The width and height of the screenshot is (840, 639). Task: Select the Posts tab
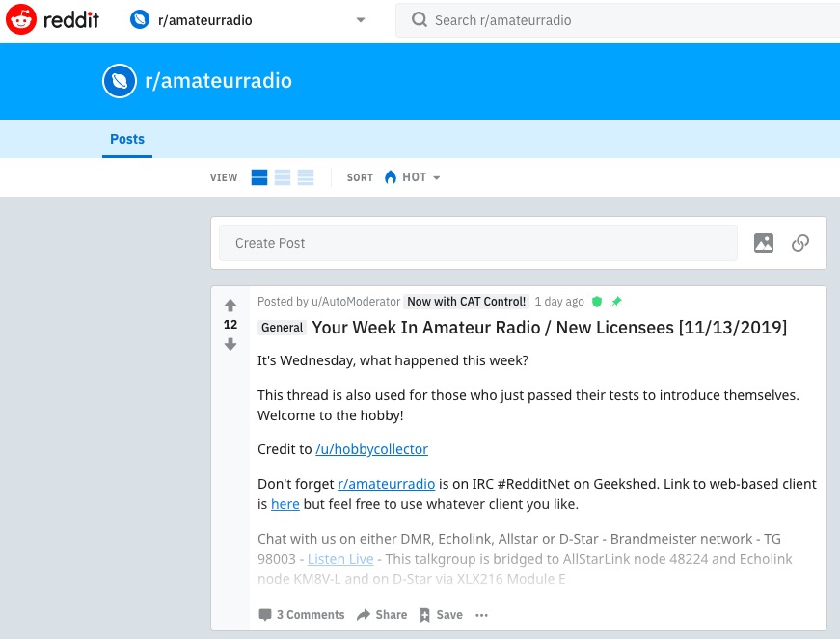[127, 139]
